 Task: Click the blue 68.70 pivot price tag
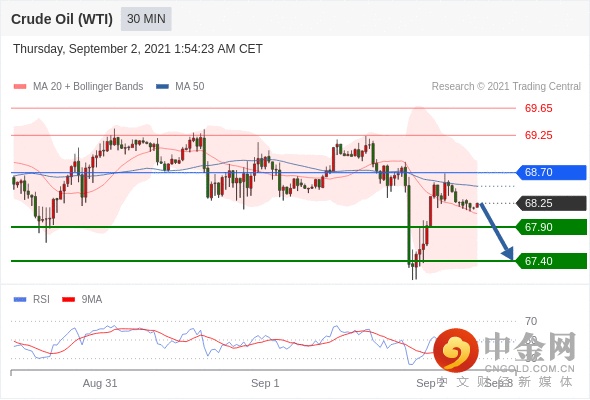[550, 172]
